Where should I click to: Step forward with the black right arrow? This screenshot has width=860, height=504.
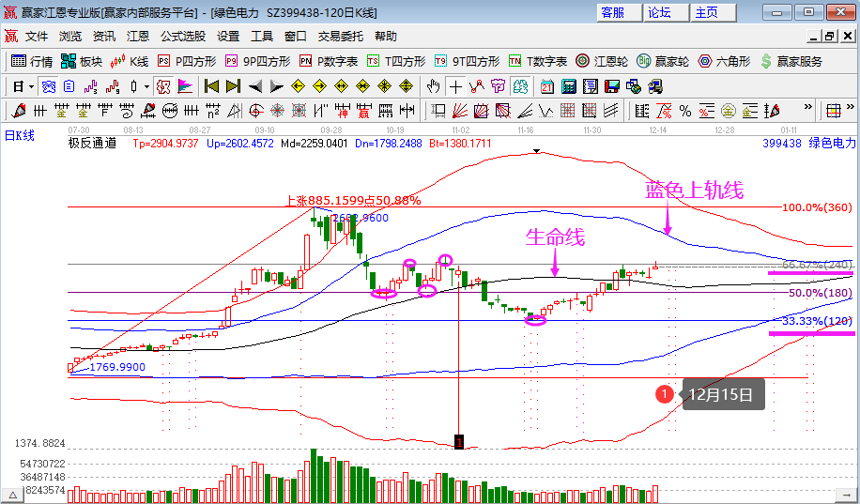click(276, 86)
